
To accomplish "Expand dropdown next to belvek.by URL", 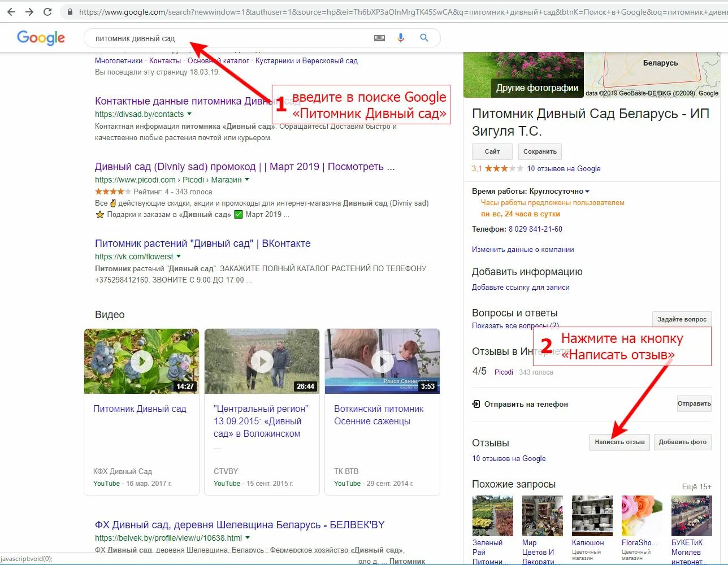I will 248,538.
